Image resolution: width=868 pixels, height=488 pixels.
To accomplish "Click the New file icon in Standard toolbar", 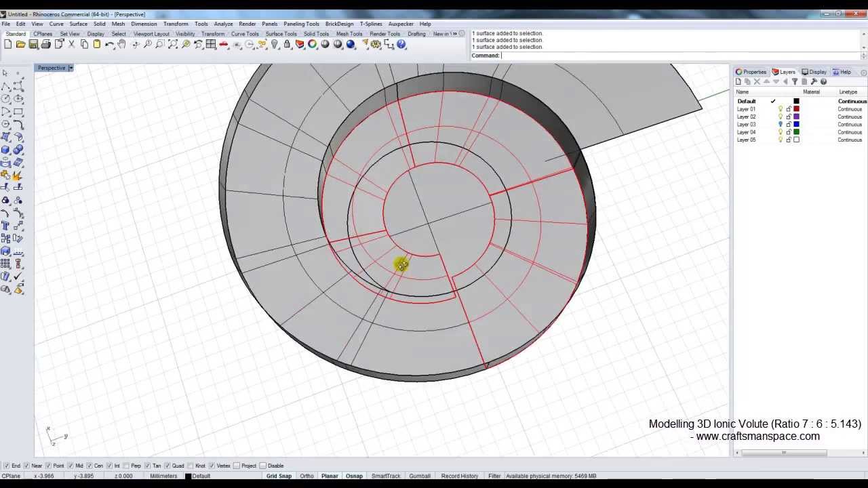I will point(7,45).
